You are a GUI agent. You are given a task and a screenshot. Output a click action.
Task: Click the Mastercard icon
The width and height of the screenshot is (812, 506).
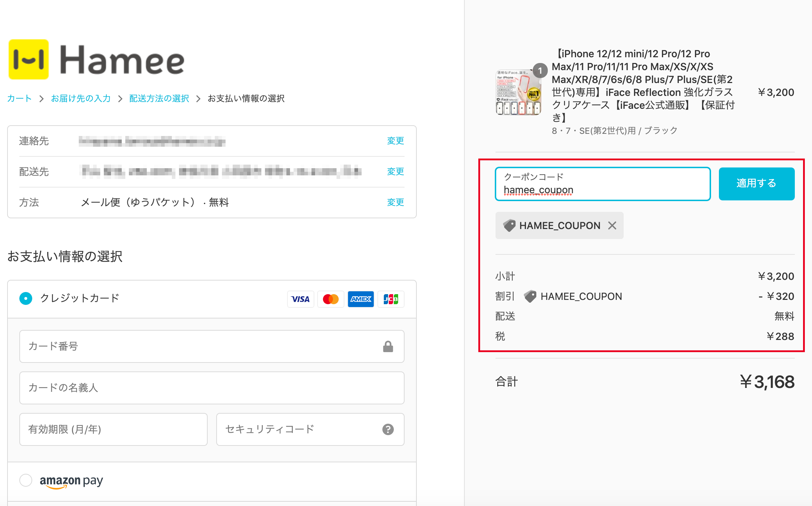(x=330, y=299)
